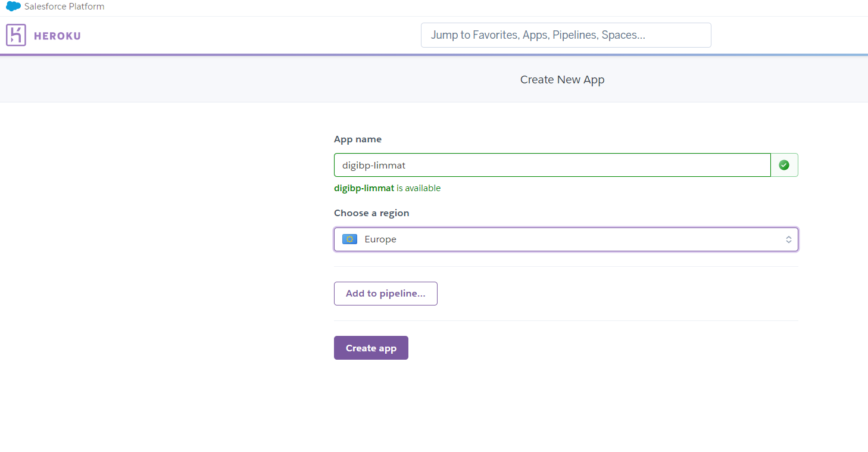Click the Salesforce cloud logo icon

tap(13, 7)
